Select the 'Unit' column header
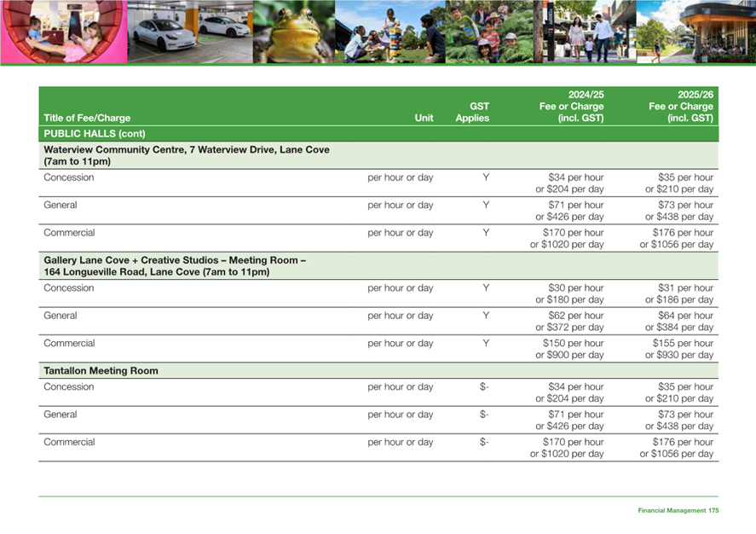Viewport: 756px width, 534px height. tap(424, 118)
